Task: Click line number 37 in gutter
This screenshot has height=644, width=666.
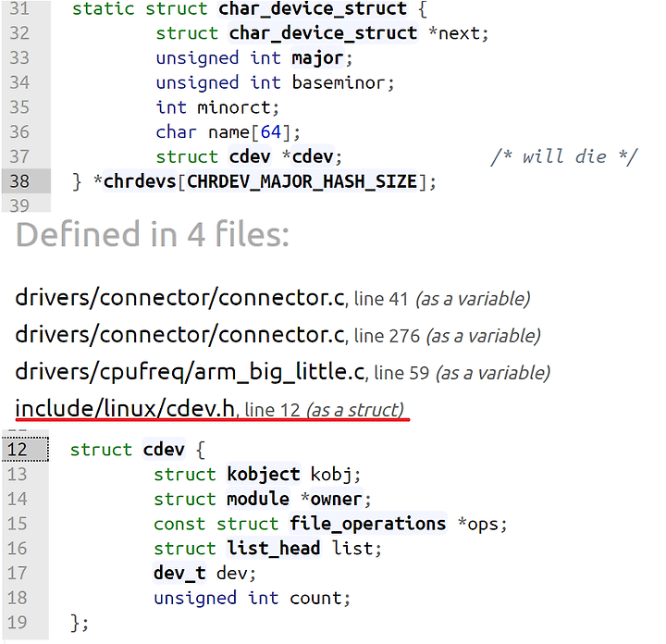Action: (19, 156)
